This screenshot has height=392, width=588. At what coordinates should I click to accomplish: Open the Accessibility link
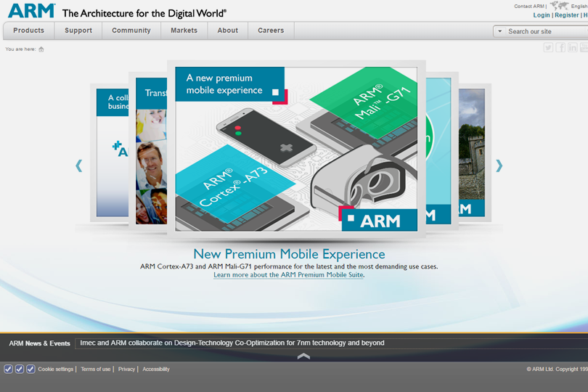tap(156, 369)
